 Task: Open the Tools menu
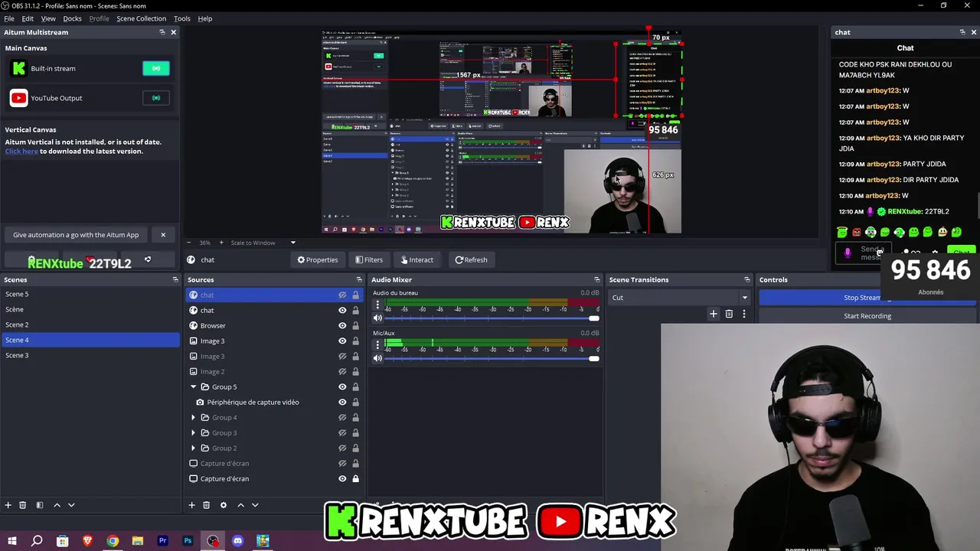[182, 18]
